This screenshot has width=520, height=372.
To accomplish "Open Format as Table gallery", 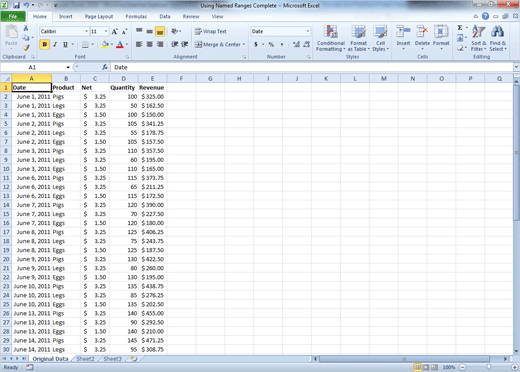I will tap(359, 38).
